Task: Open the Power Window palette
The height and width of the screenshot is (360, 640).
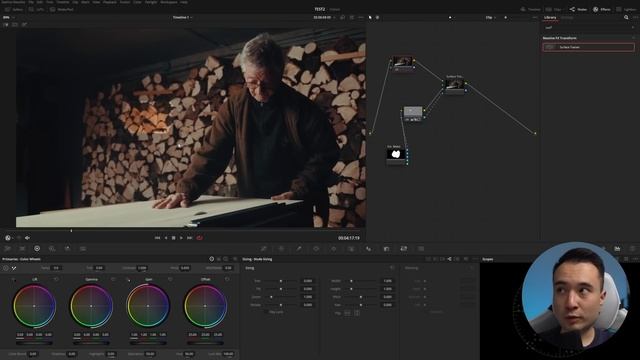Action: [x=316, y=248]
